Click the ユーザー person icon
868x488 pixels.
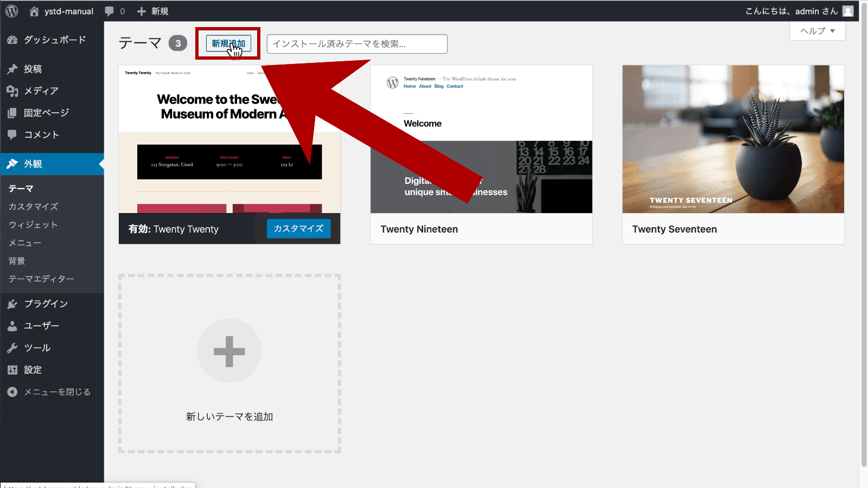(x=12, y=326)
